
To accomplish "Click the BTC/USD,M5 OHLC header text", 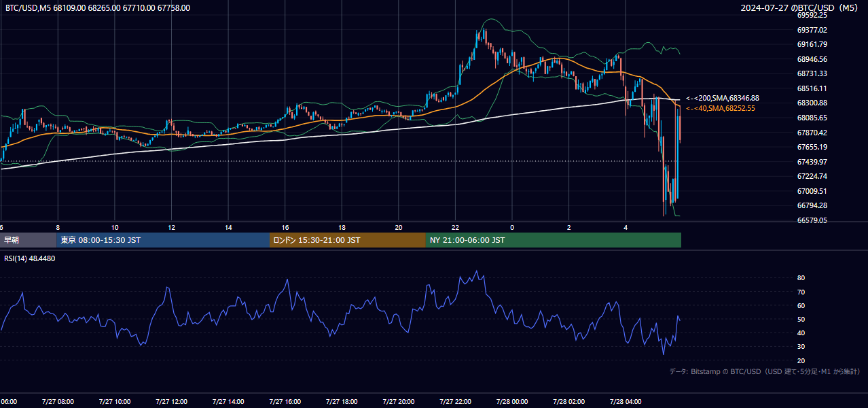I will [98, 8].
